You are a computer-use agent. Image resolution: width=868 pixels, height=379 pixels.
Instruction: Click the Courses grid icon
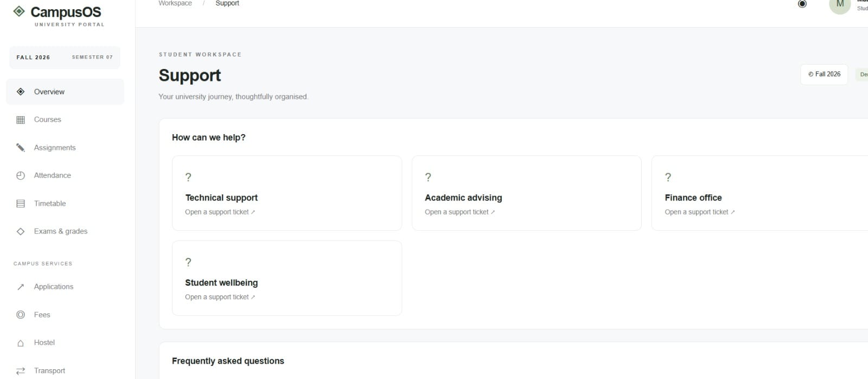pos(21,119)
